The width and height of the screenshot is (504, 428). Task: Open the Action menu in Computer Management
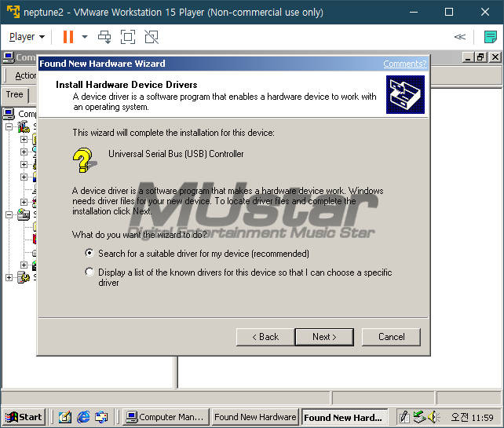[25, 75]
